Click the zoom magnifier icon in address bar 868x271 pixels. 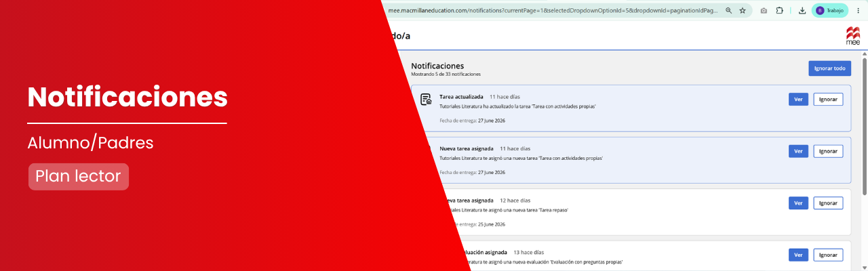(728, 11)
